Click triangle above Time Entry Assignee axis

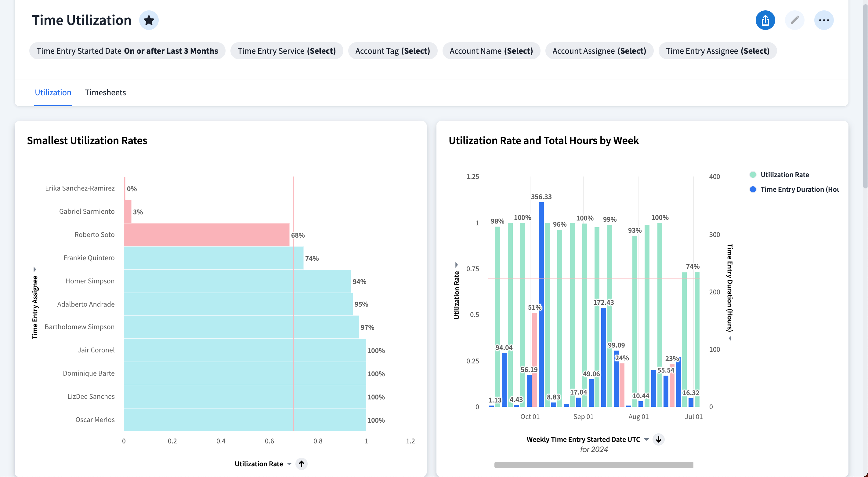click(35, 269)
